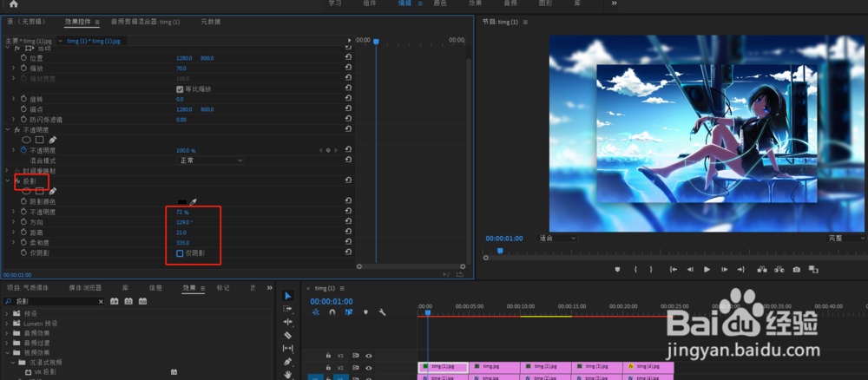Click Mark Out button in program monitor
The width and height of the screenshot is (868, 380).
pyautogui.click(x=652, y=269)
